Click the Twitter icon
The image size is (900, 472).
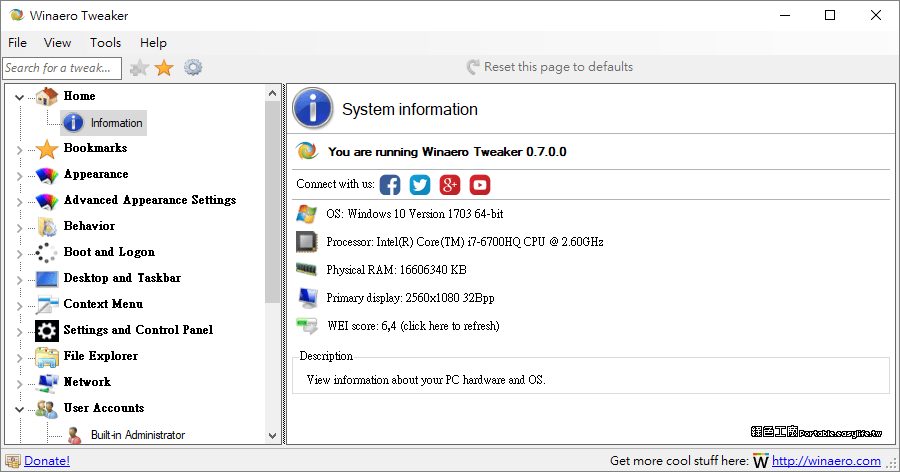tap(420, 185)
